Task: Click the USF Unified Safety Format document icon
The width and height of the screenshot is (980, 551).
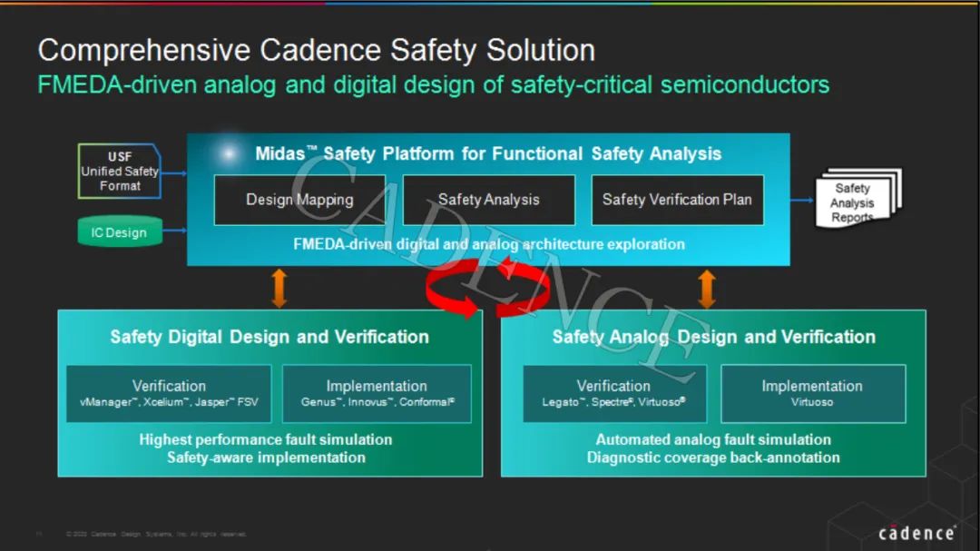Action: click(120, 171)
